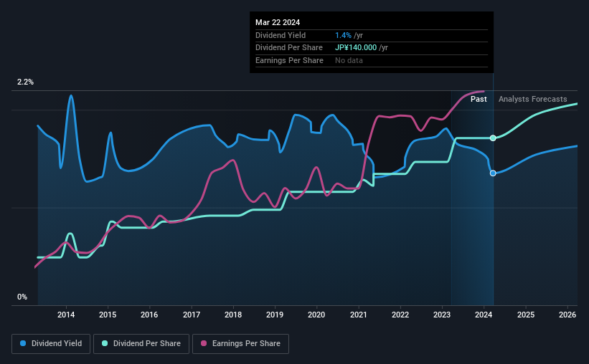This screenshot has width=589, height=364.
Task: Toggle the Earnings Per Share legend button
Action: point(240,344)
